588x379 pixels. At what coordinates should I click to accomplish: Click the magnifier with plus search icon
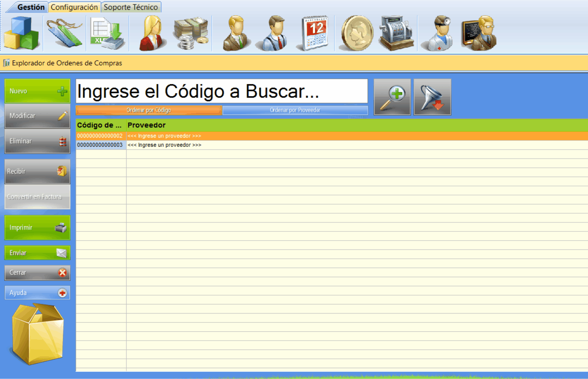[x=392, y=97]
